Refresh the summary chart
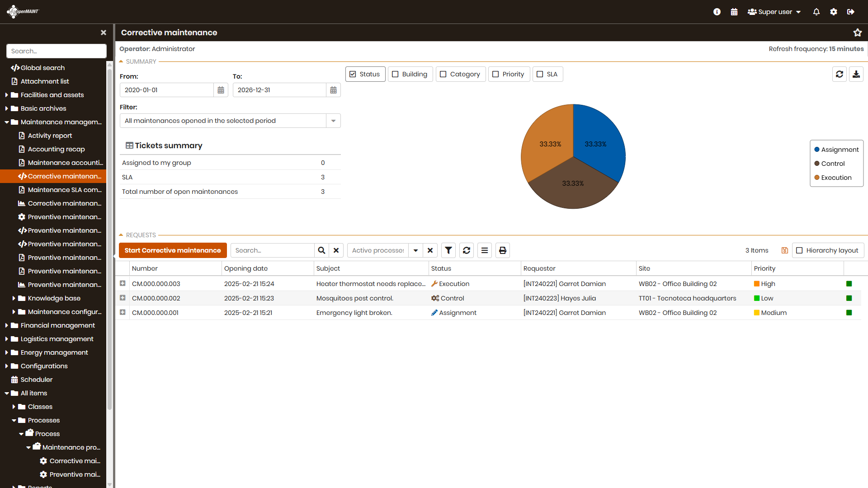Viewport: 868px width, 488px height. pyautogui.click(x=840, y=74)
